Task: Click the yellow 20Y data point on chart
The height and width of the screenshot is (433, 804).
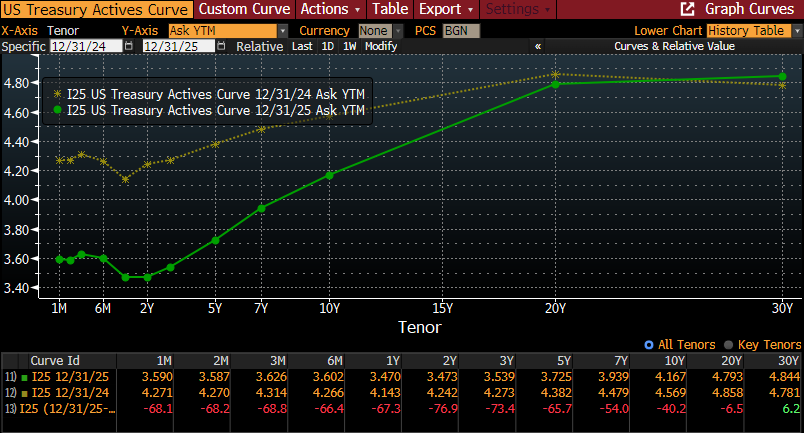Action: pos(556,74)
